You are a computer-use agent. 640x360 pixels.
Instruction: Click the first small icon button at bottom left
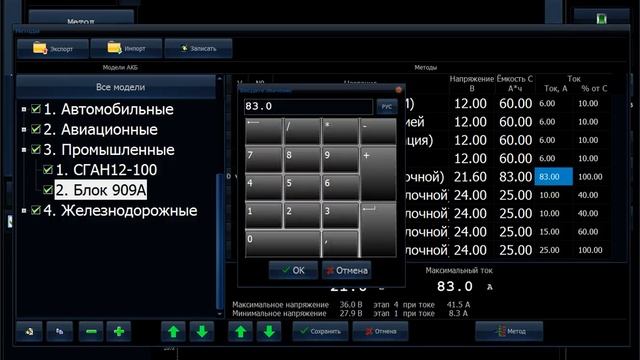pyautogui.click(x=29, y=331)
